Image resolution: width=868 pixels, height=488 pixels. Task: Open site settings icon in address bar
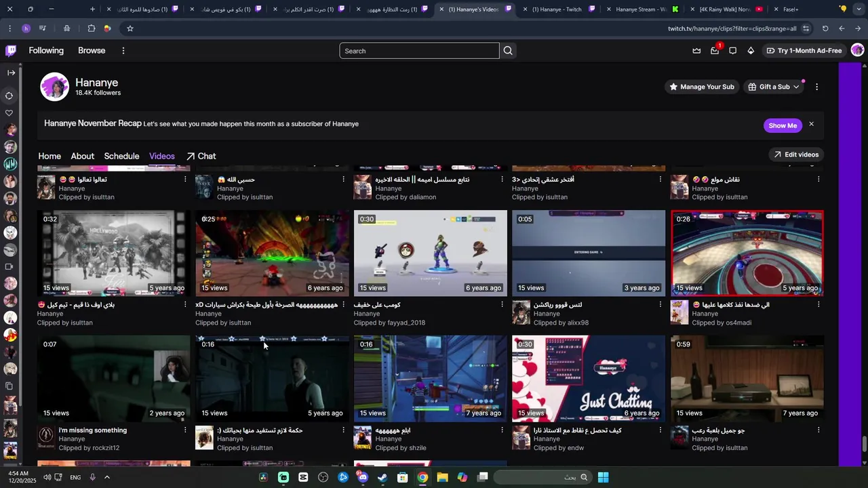pos(806,28)
